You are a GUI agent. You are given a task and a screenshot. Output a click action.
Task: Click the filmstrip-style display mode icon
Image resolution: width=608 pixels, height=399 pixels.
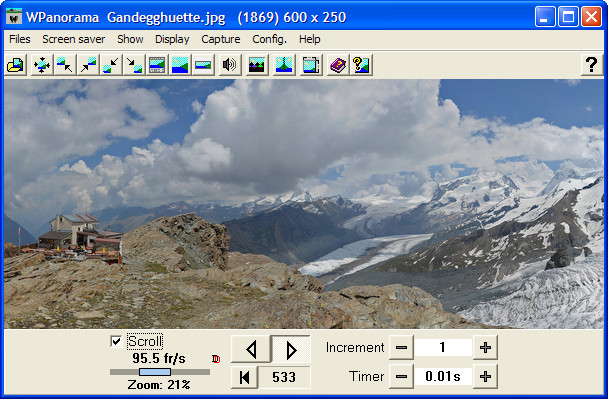tap(157, 65)
